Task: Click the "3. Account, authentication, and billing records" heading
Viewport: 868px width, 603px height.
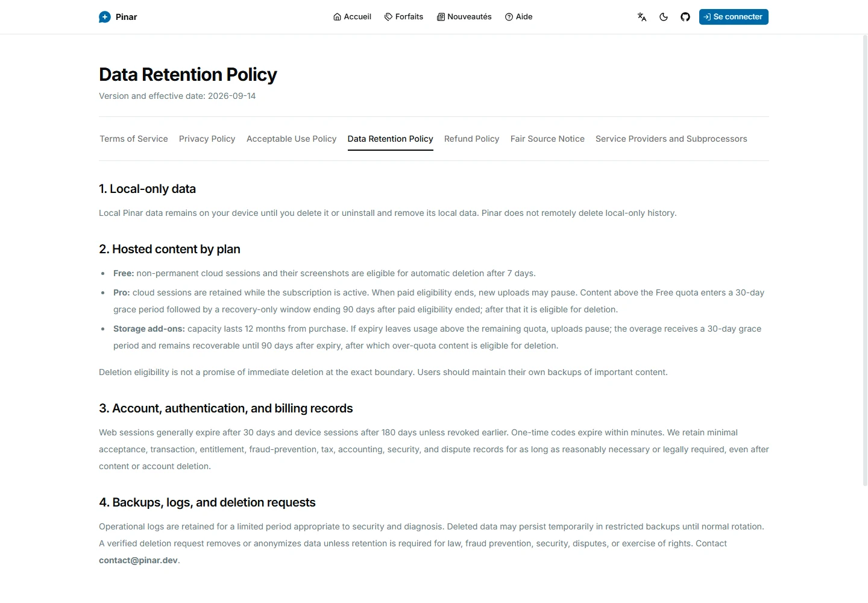Action: (226, 408)
